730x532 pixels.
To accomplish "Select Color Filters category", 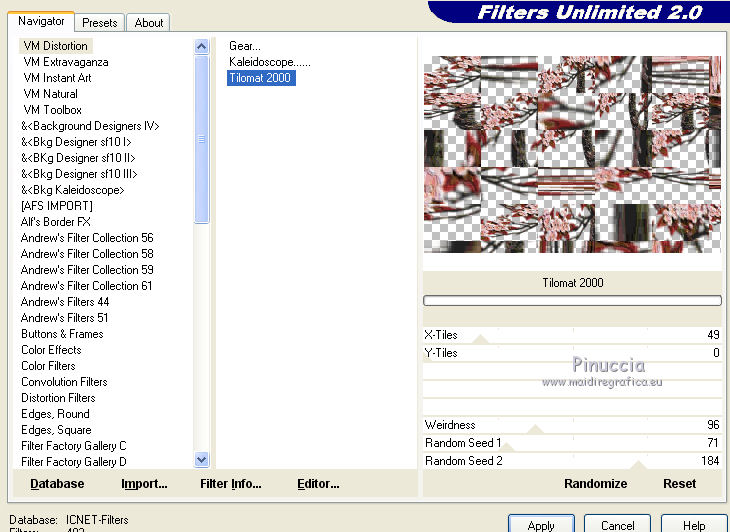I will (x=48, y=366).
